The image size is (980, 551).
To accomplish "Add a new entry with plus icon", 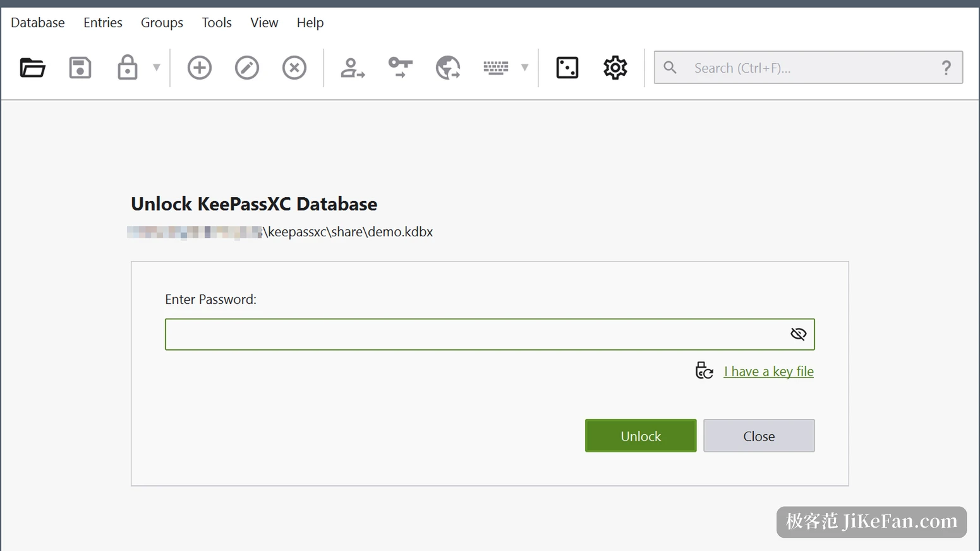I will (200, 68).
